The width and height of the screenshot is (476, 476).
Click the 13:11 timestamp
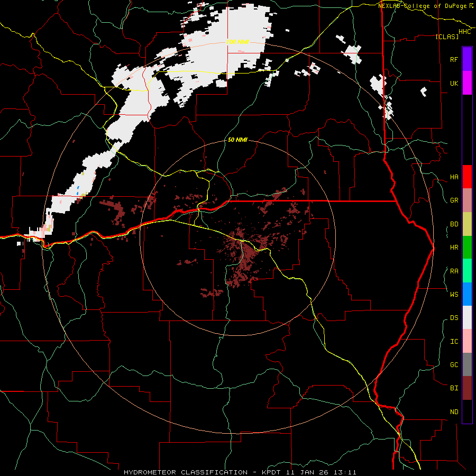[345, 472]
